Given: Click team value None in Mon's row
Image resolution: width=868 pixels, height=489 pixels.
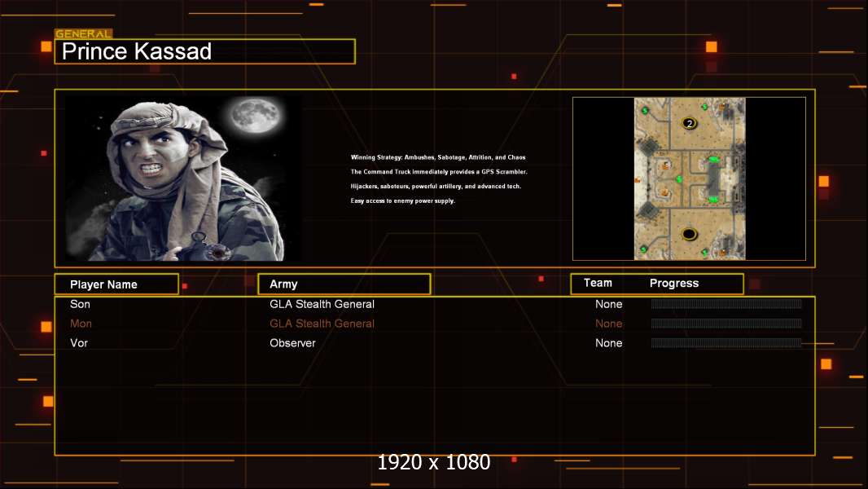Looking at the screenshot, I should point(609,324).
